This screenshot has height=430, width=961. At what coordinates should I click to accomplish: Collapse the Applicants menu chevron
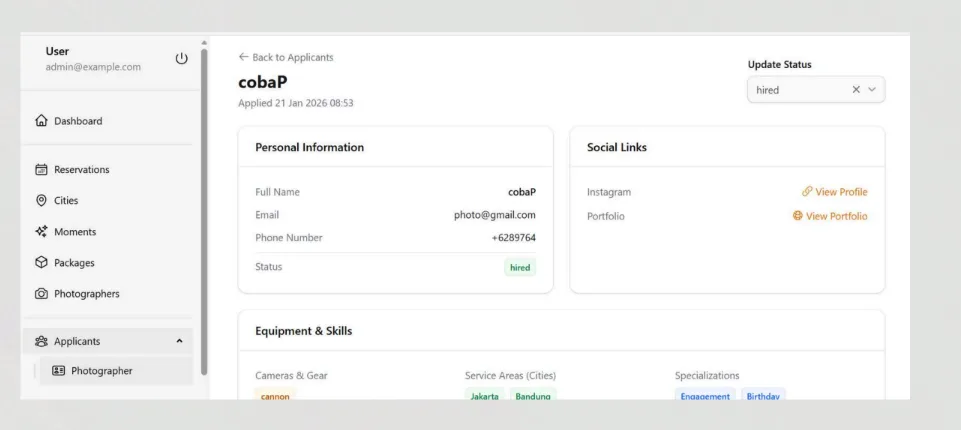[x=179, y=341]
